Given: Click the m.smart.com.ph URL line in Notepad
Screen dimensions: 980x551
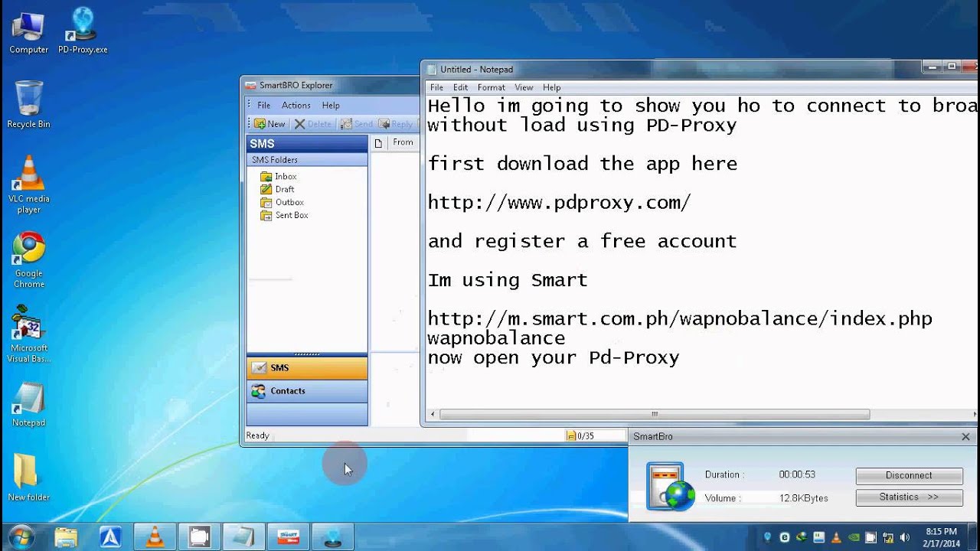Looking at the screenshot, I should pos(680,318).
